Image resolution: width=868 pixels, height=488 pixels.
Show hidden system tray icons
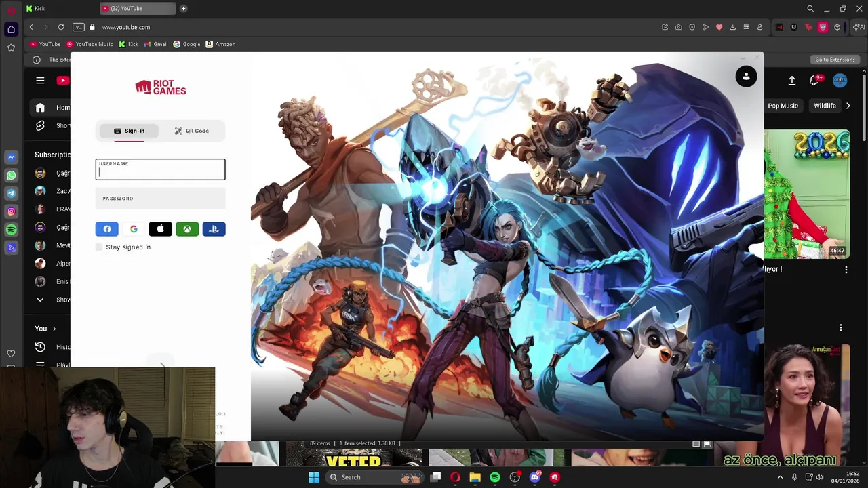[780, 477]
